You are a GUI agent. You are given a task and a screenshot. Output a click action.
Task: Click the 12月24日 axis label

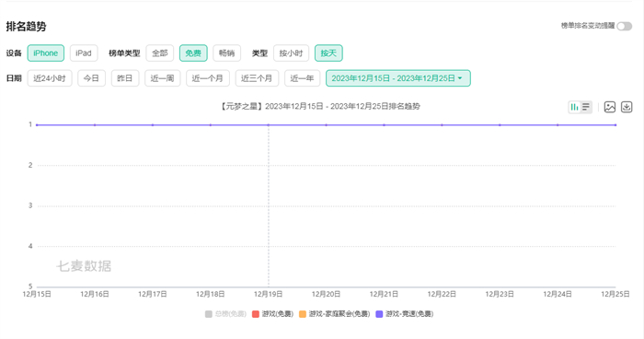pos(558,294)
